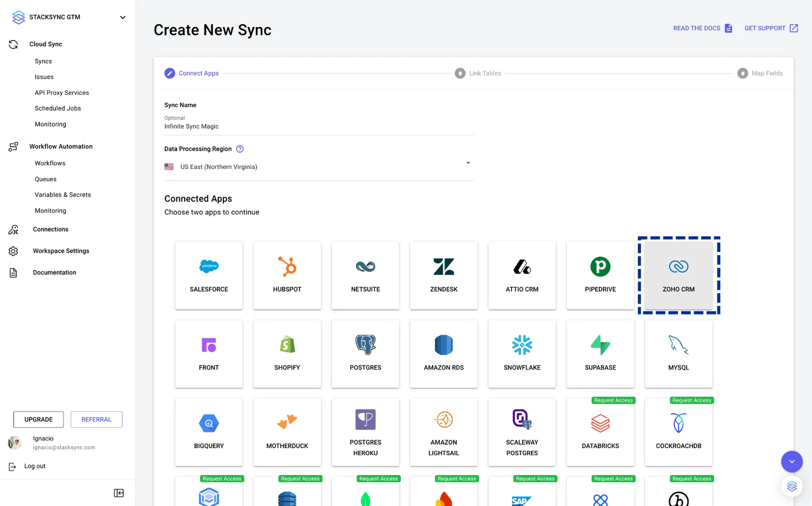Collapse the sidebar panel
The height and width of the screenshot is (506, 812).
[119, 493]
